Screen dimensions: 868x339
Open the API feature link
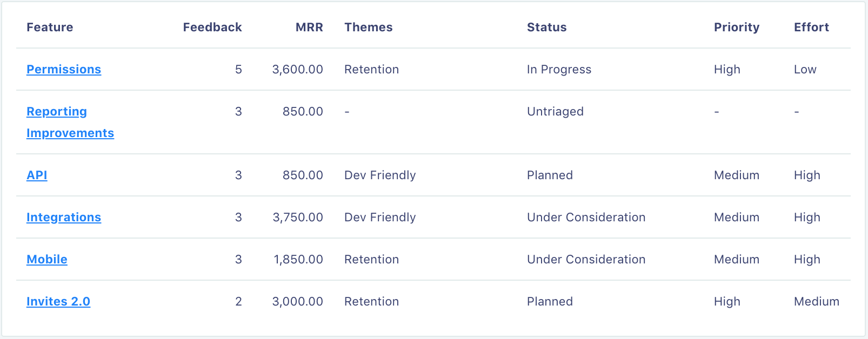(x=37, y=175)
